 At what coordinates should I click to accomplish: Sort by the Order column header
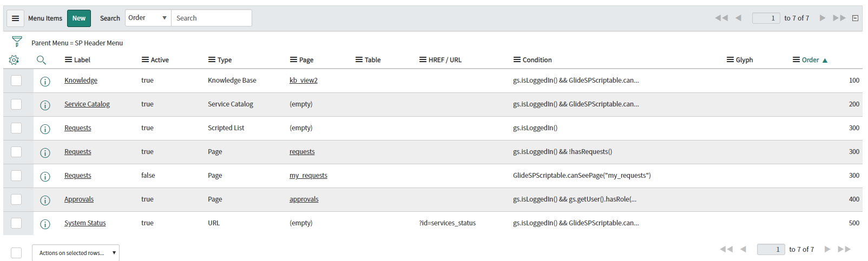[x=810, y=60]
